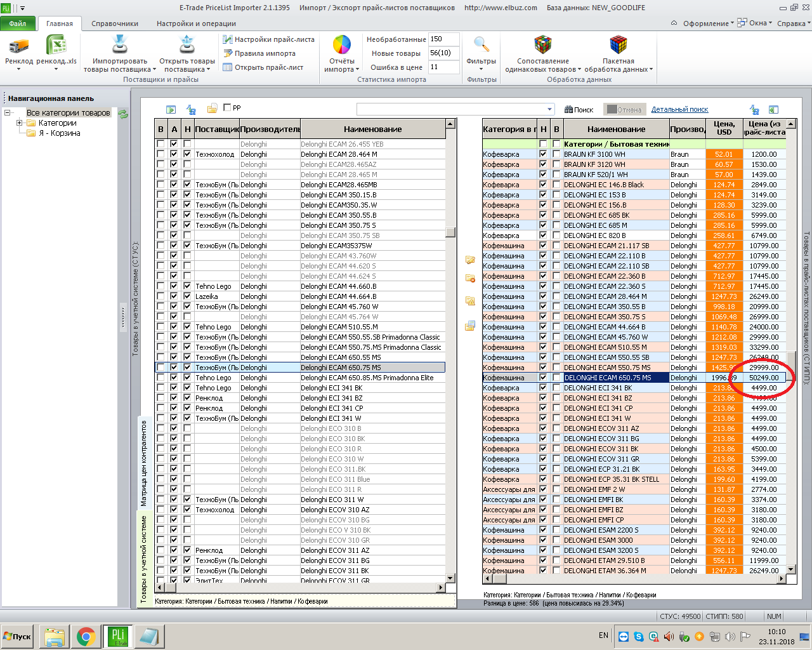Click the Ренклод supplier truck icon
This screenshot has width=812, height=650.
click(19, 46)
